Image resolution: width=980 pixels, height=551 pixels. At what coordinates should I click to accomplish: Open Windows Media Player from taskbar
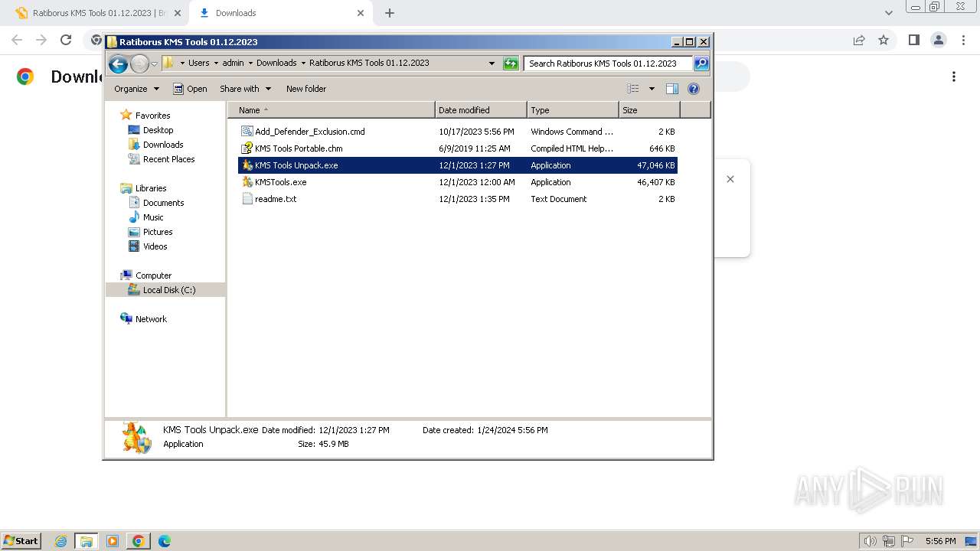(x=113, y=541)
